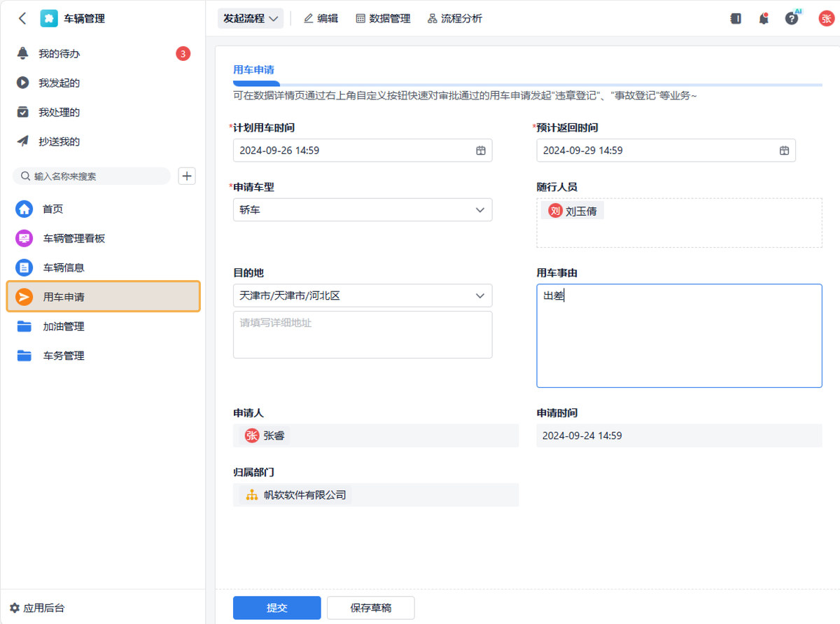Image resolution: width=840 pixels, height=624 pixels.
Task: Open 车辆管理看板 dashboard in sidebar
Action: pos(73,238)
